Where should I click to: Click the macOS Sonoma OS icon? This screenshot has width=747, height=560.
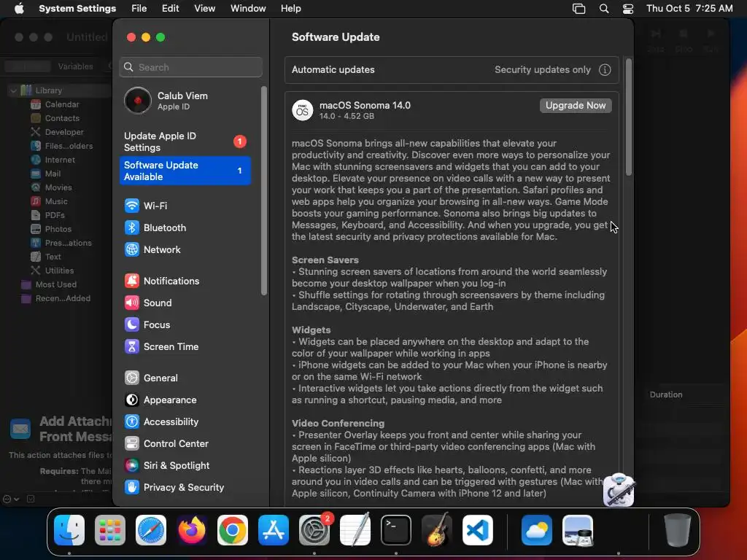pos(302,111)
